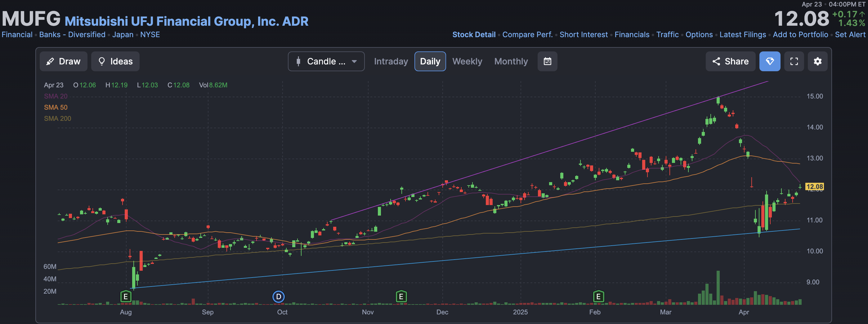The height and width of the screenshot is (324, 868).
Task: Open the Draw tool
Action: click(63, 61)
